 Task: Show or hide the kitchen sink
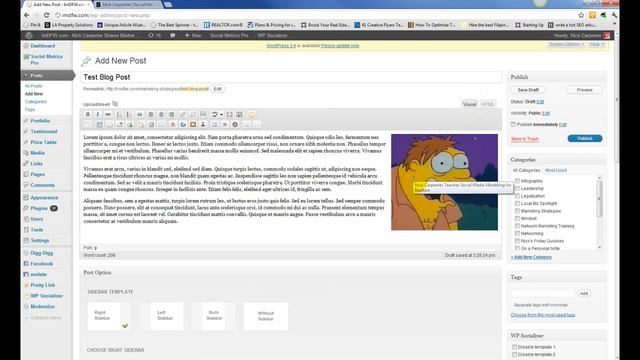click(240, 114)
